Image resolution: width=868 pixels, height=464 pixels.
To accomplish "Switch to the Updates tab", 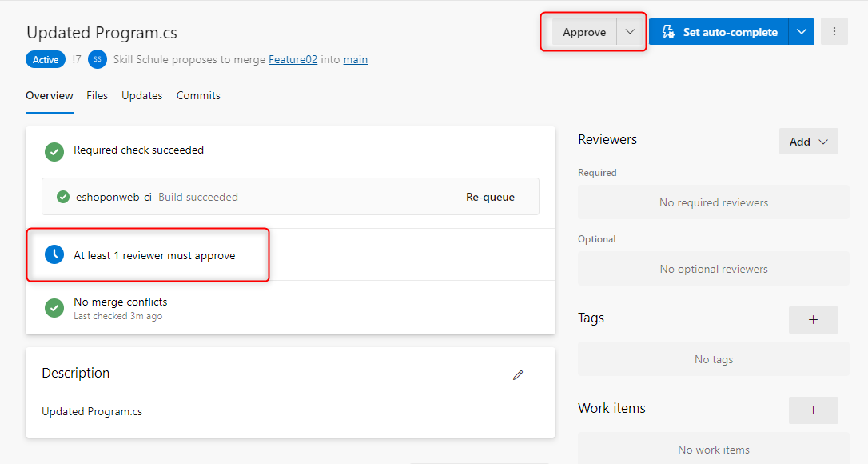I will pyautogui.click(x=142, y=95).
